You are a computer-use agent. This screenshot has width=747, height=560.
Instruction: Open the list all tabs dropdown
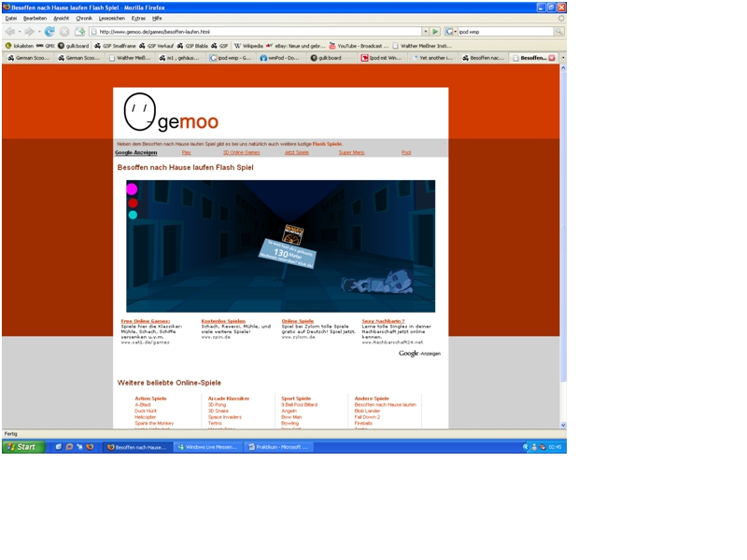[563, 58]
